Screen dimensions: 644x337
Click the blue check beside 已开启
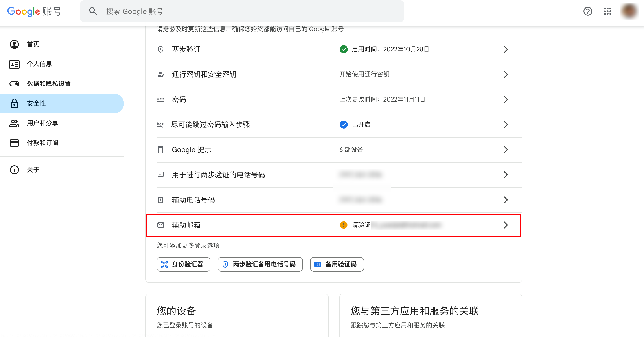[x=344, y=125]
